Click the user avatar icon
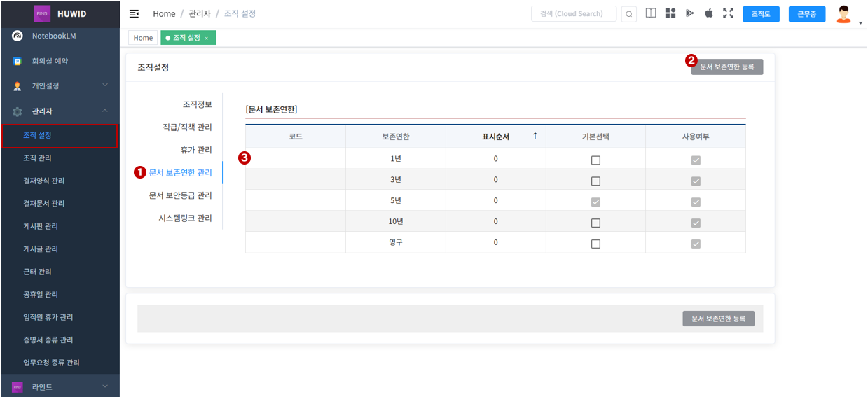 click(x=843, y=14)
